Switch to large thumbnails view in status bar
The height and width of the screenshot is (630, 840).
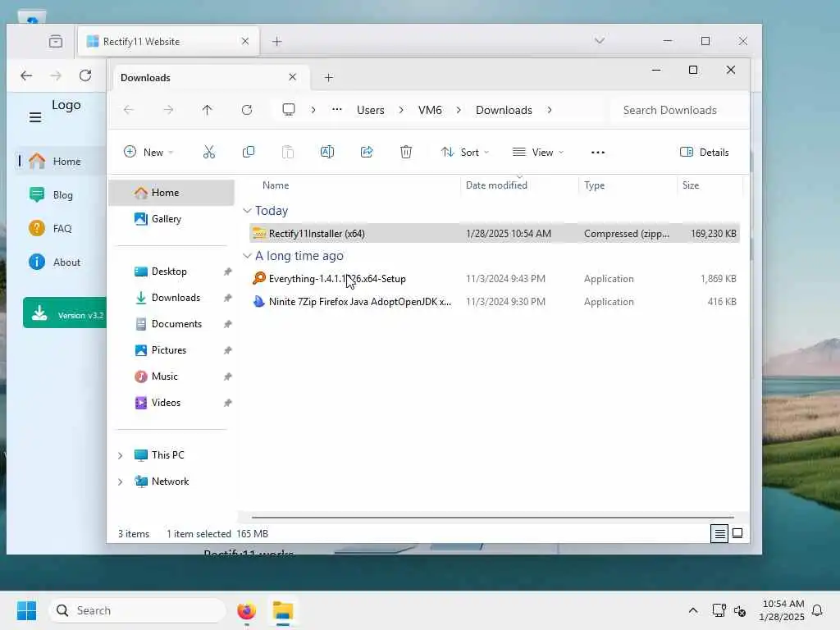tap(737, 533)
